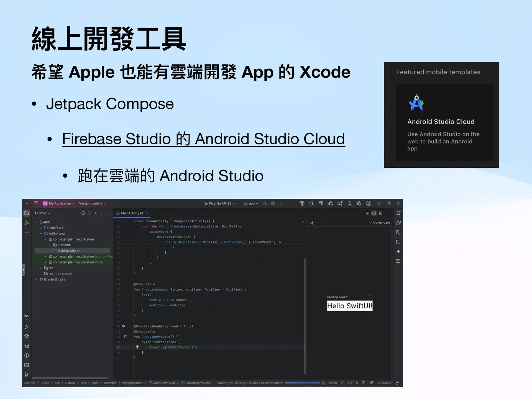Open Search Everywhere magnifier icon
Viewport: 532px width, 399px height.
point(350,203)
